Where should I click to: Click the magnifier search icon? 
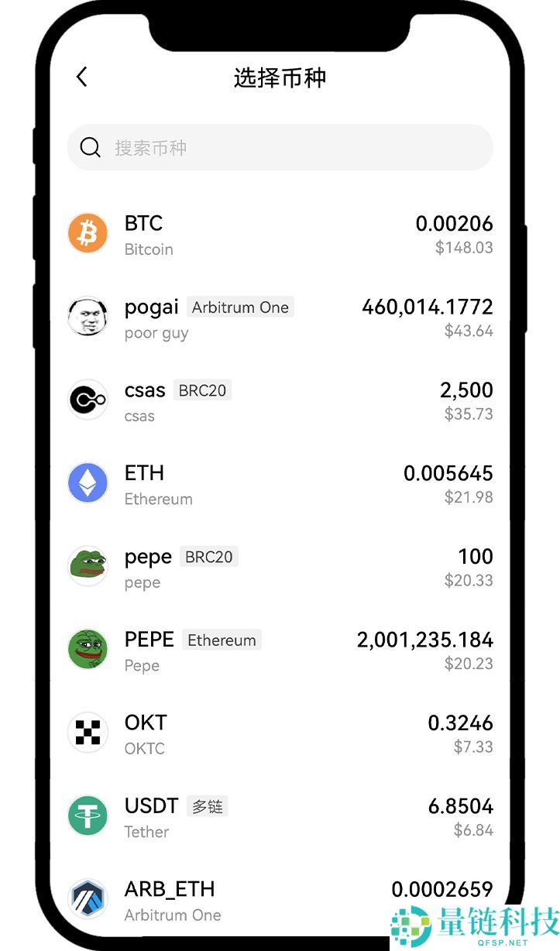point(91,147)
